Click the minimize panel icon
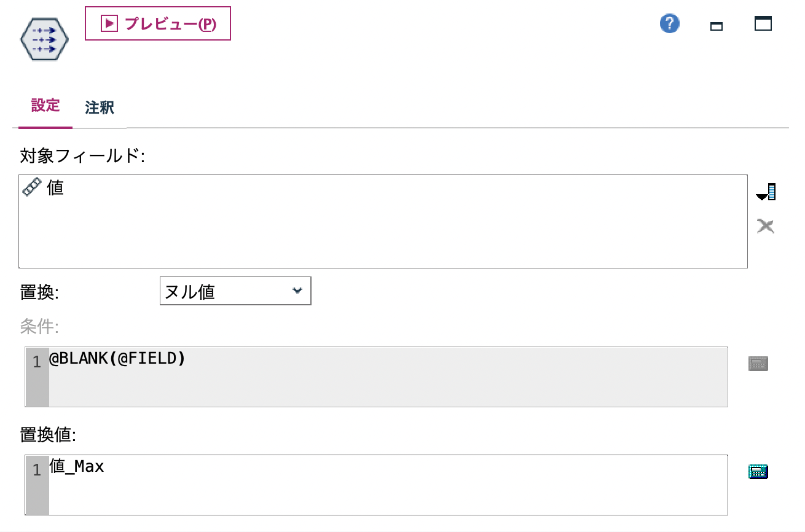 click(x=716, y=26)
